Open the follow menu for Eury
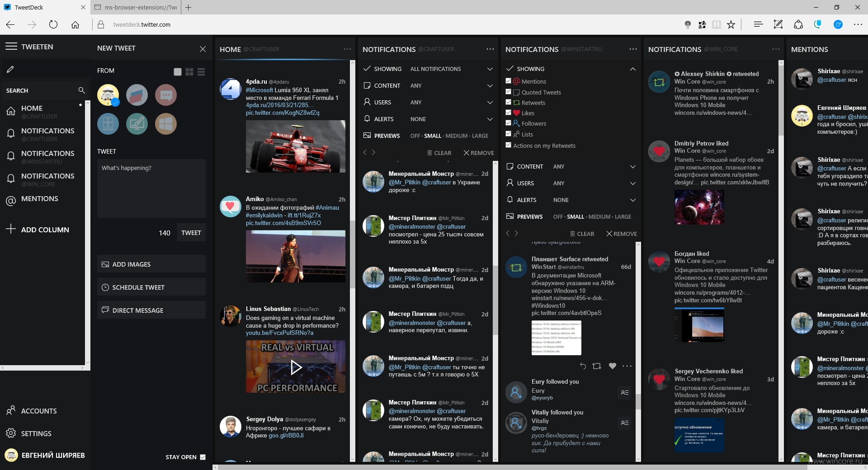 click(x=625, y=393)
